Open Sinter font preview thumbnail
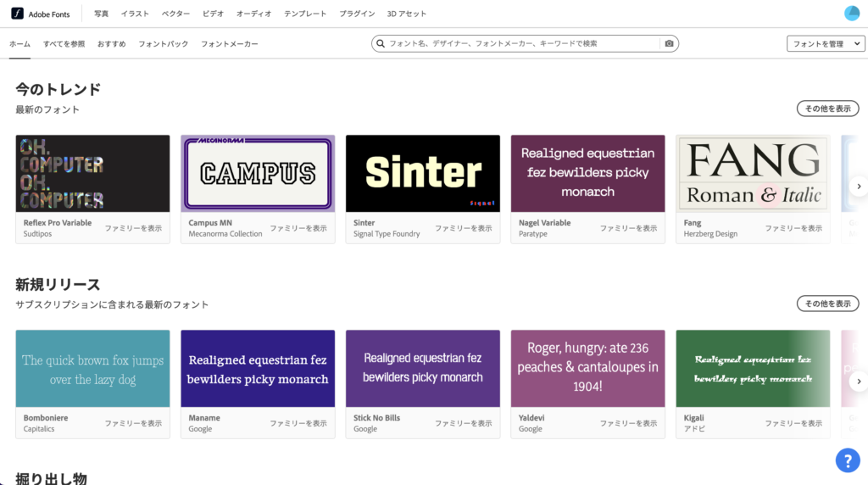This screenshot has height=485, width=868. [423, 173]
